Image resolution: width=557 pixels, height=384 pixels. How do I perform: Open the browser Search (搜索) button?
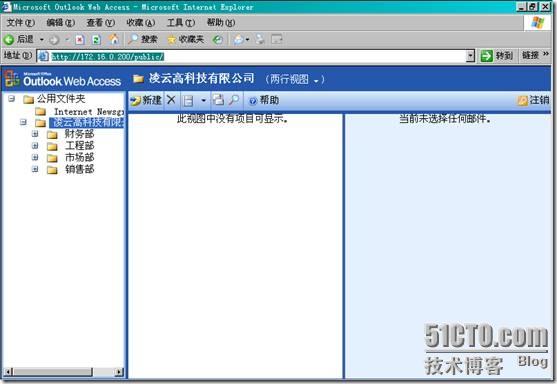click(x=143, y=39)
